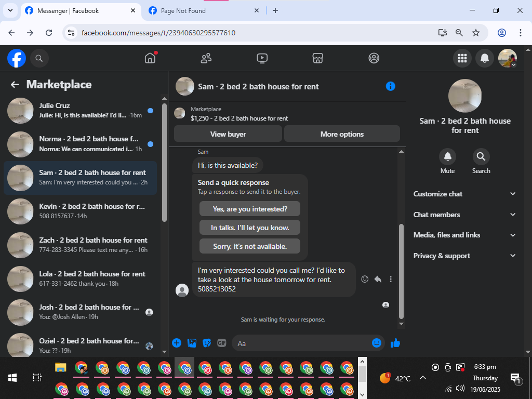Click More options button
Image resolution: width=532 pixels, height=399 pixels.
coord(342,134)
